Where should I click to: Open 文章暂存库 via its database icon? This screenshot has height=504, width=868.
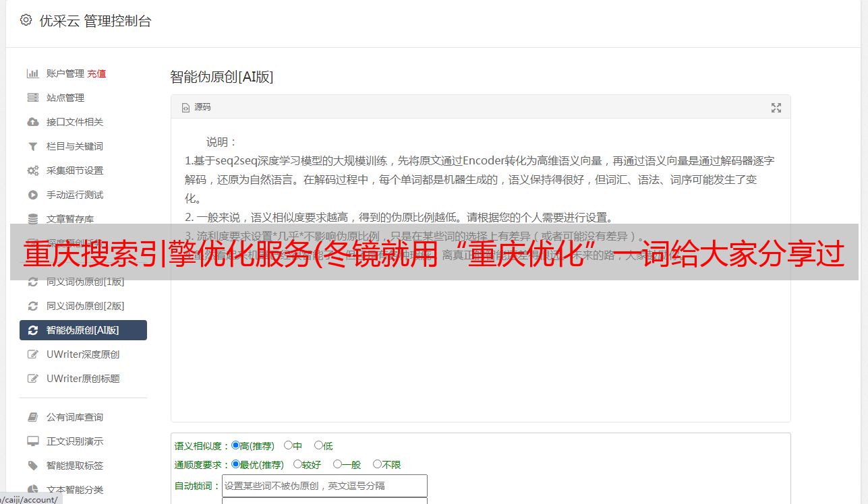coord(32,219)
